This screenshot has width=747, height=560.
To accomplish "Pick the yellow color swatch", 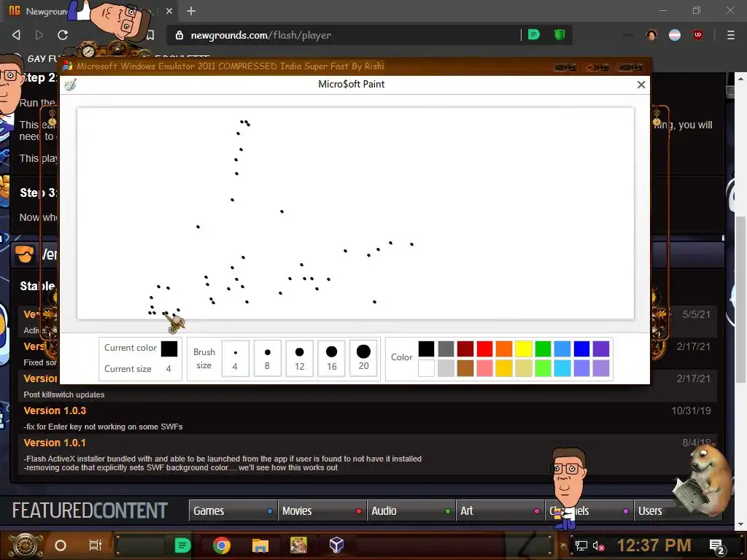I will click(524, 349).
